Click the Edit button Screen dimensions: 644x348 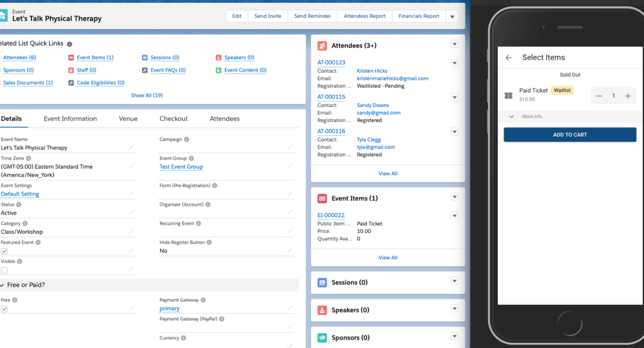coord(237,16)
